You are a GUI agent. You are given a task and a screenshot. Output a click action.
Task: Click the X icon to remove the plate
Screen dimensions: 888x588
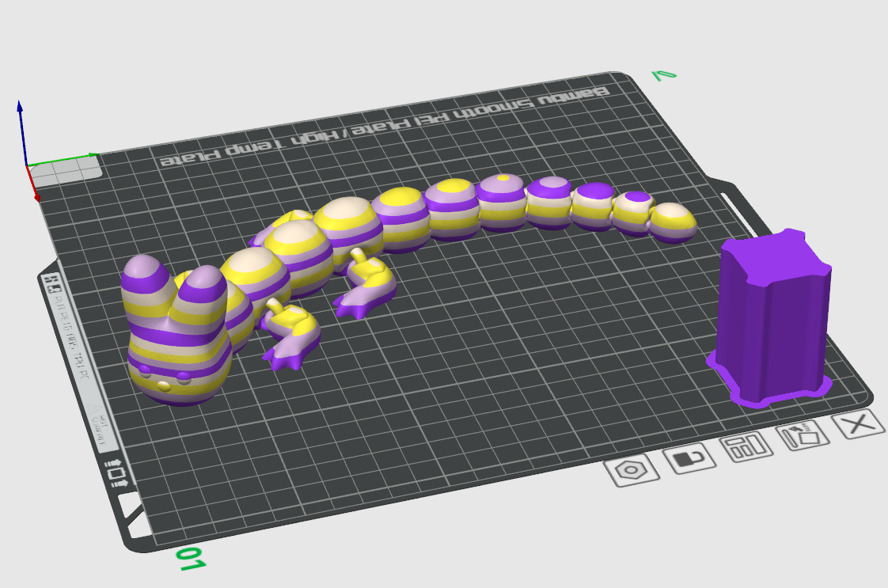[x=859, y=423]
